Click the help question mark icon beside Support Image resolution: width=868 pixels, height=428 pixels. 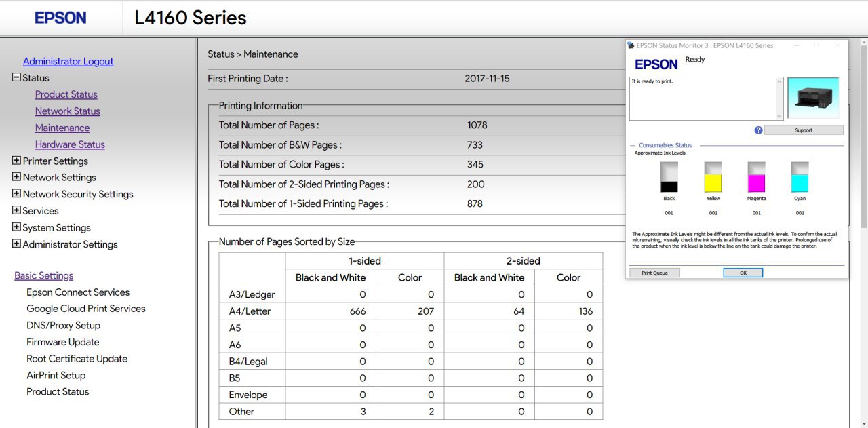[x=758, y=130]
